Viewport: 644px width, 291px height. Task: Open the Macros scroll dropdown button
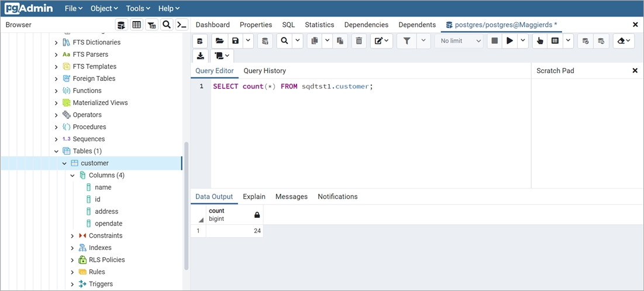222,56
